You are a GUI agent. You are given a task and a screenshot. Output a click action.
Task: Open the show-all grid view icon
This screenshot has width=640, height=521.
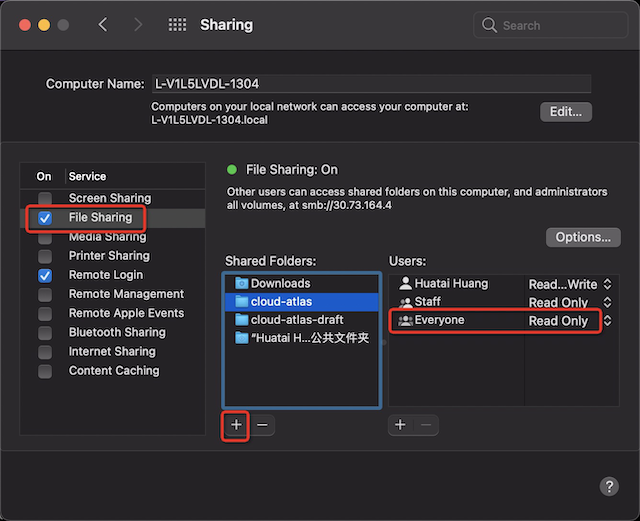pos(177,25)
